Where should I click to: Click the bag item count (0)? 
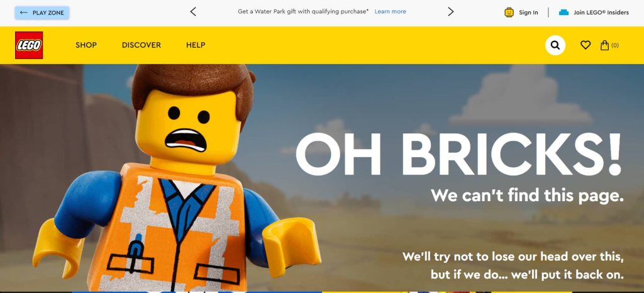(615, 45)
